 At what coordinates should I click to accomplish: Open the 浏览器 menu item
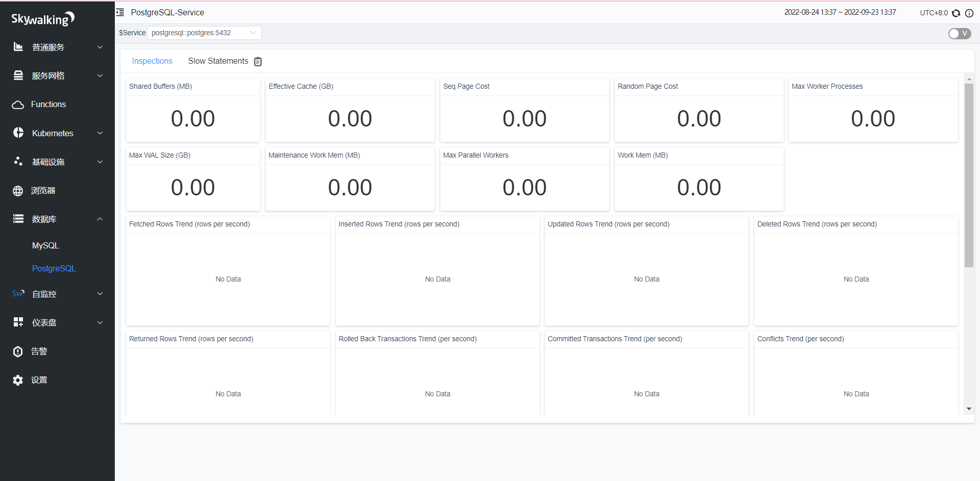click(x=43, y=190)
